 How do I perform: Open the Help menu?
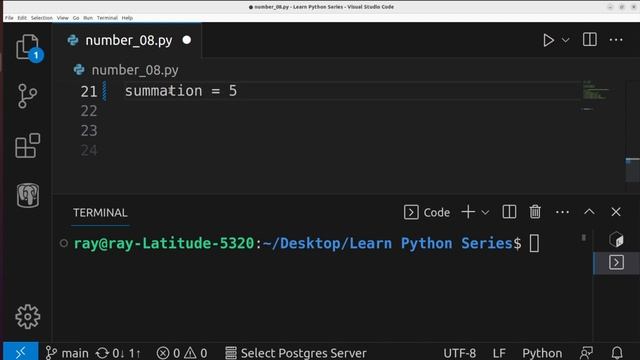[127, 18]
